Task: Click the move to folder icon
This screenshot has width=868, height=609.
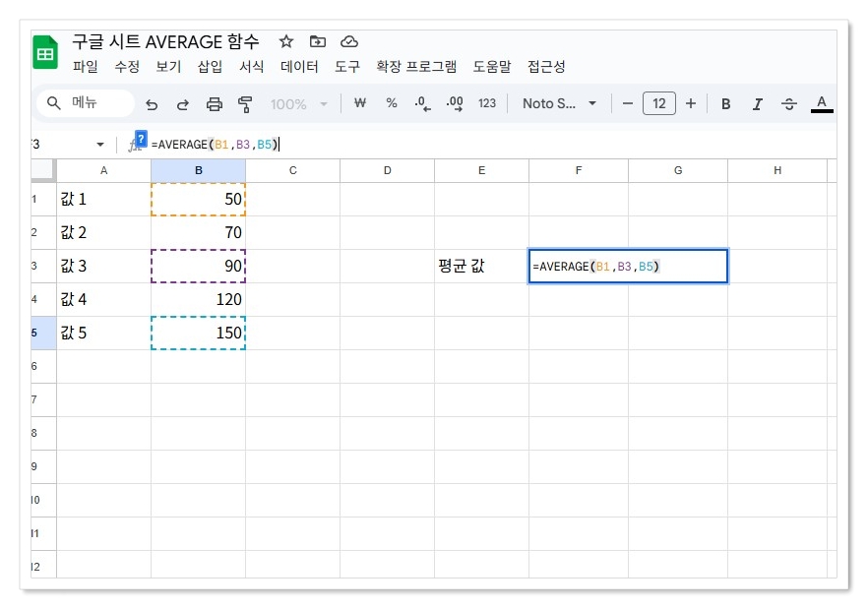Action: click(x=317, y=41)
